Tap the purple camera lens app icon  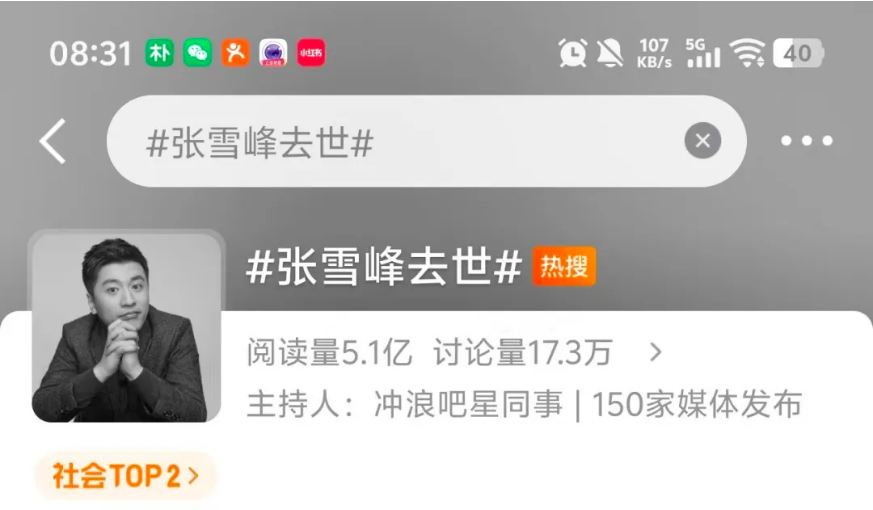coord(273,53)
